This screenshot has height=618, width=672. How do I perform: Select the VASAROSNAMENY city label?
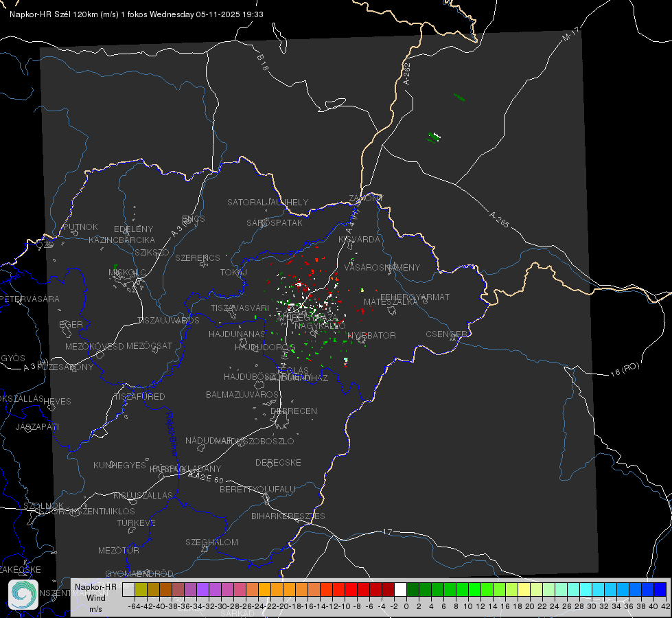[x=382, y=267]
